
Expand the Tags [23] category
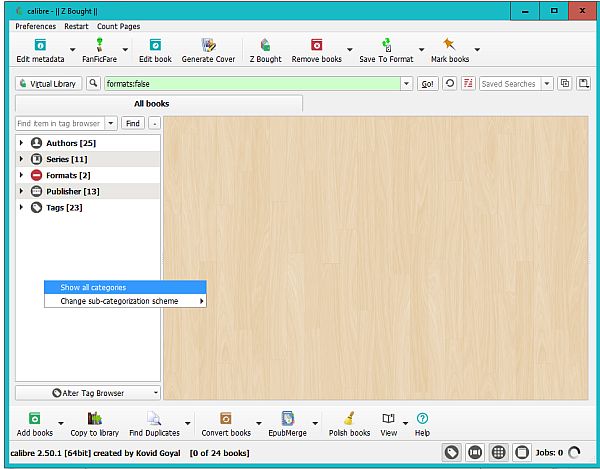[x=21, y=207]
